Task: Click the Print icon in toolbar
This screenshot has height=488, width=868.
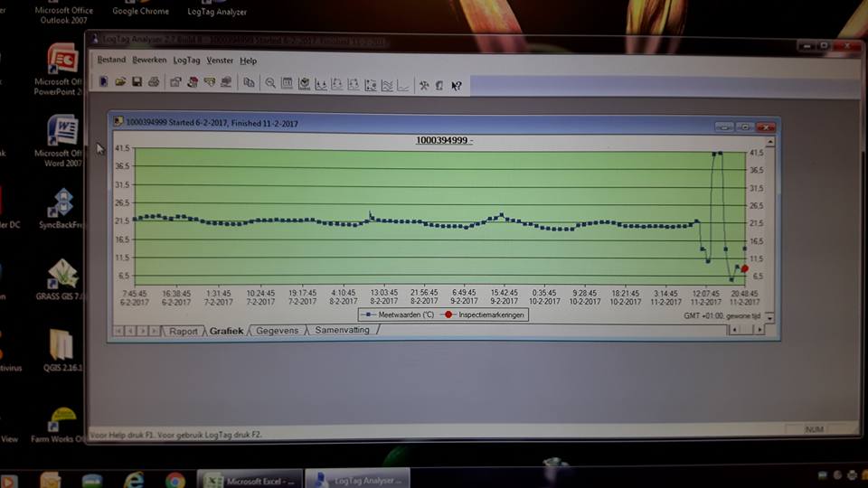Action: 154,83
